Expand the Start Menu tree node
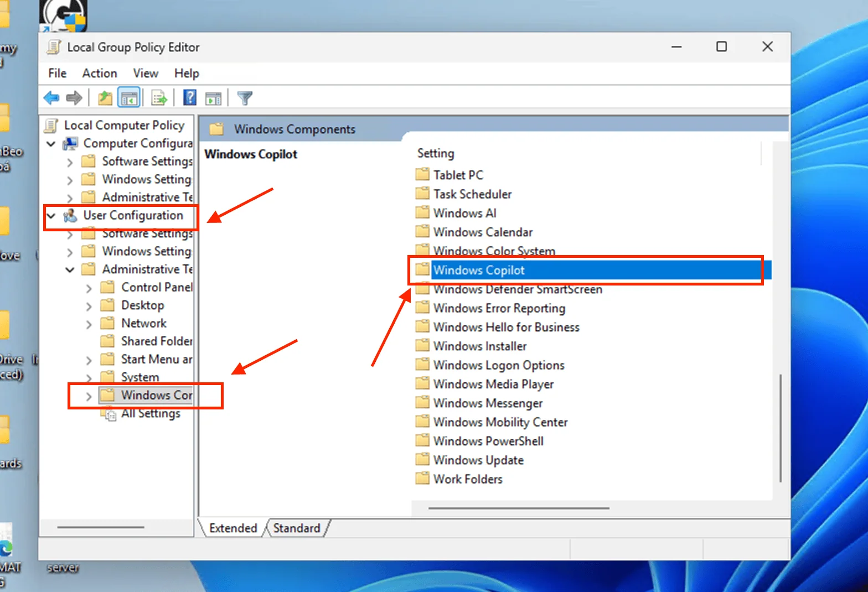This screenshot has width=868, height=592. tap(89, 360)
